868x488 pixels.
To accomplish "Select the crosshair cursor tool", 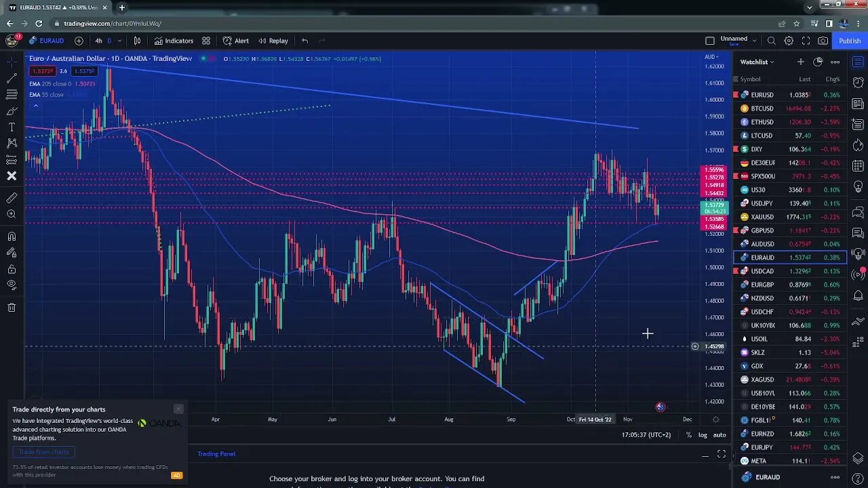I will pyautogui.click(x=12, y=62).
